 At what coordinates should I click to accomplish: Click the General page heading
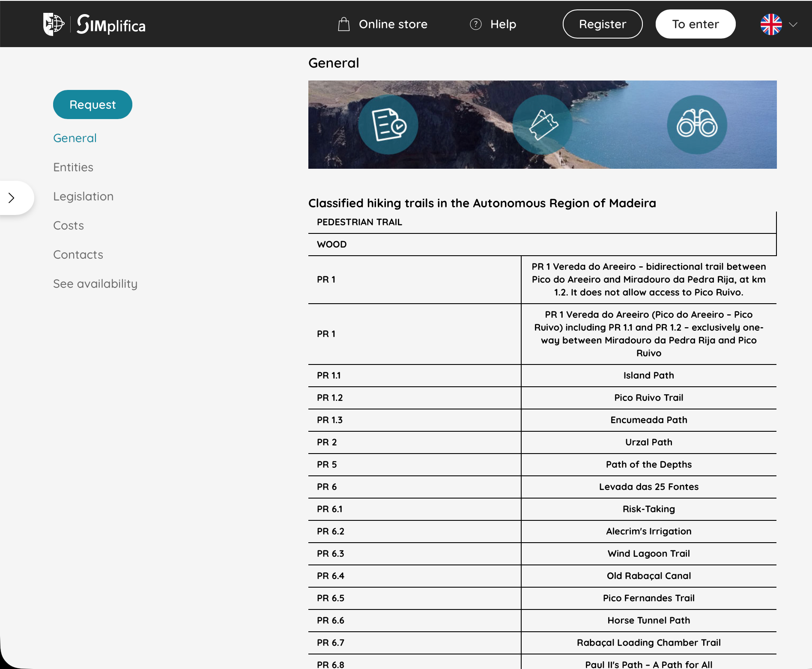click(x=334, y=63)
